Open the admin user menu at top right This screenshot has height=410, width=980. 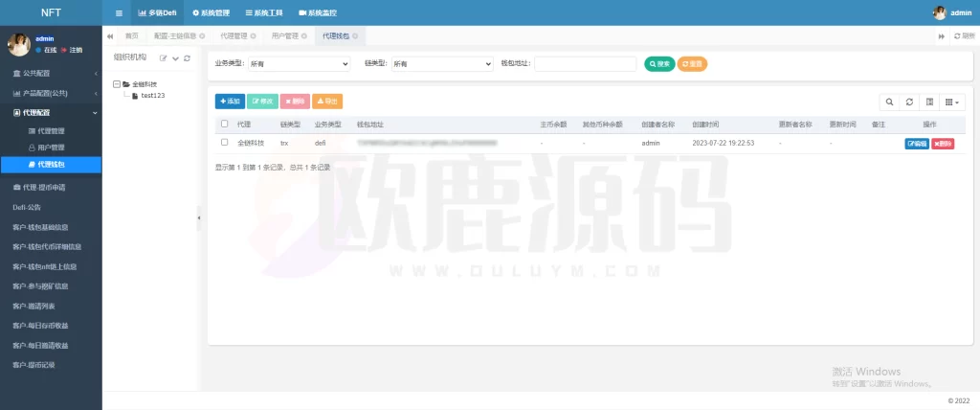coord(952,12)
